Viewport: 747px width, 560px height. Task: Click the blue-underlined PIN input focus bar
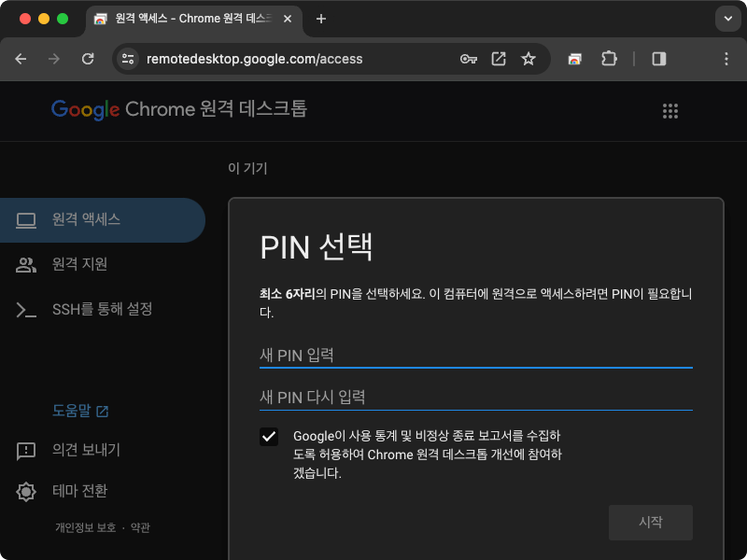click(475, 368)
